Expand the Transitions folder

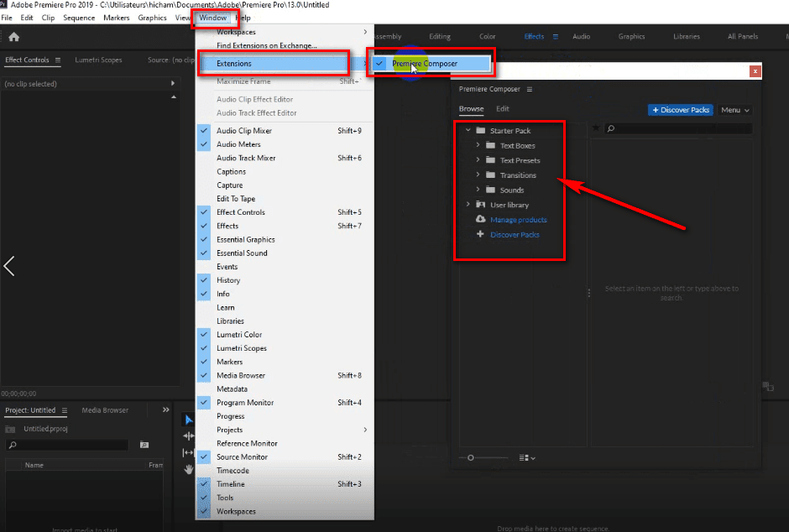[x=478, y=175]
